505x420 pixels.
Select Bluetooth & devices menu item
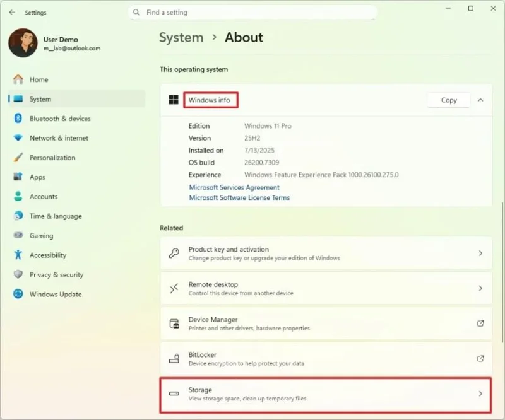tap(76, 119)
